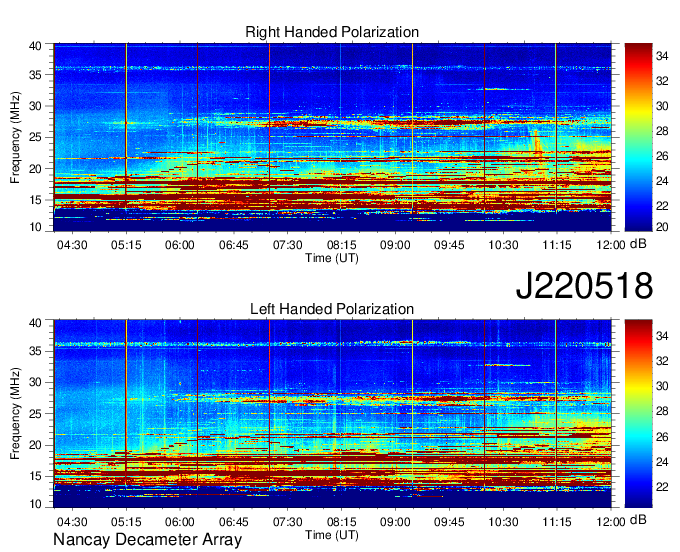The height and width of the screenshot is (552, 680).
Task: Click 07:30 tick on right-handed time axis
Action: pos(288,245)
